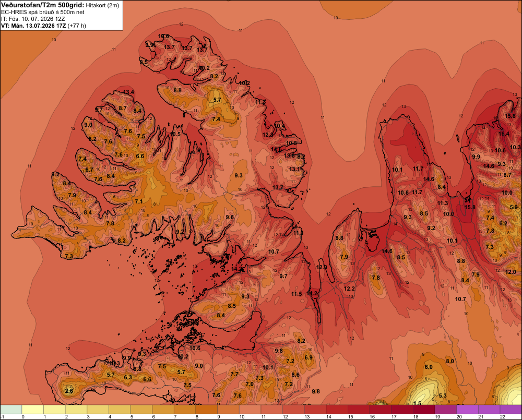Viewport: 522px width, 420px height.
Task: Click the purple legend swatch between 20 and 21
Action: coord(467,409)
